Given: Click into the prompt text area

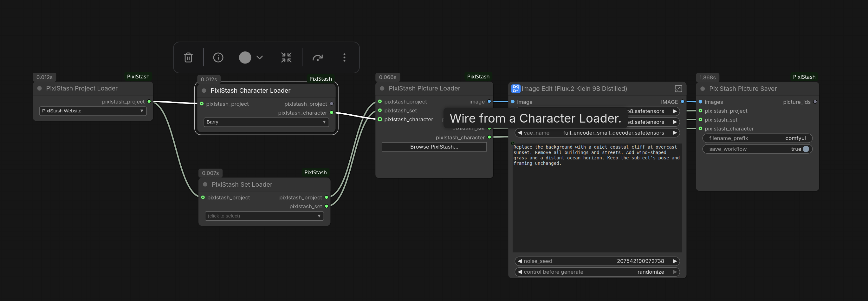Looking at the screenshot, I should pyautogui.click(x=597, y=198).
